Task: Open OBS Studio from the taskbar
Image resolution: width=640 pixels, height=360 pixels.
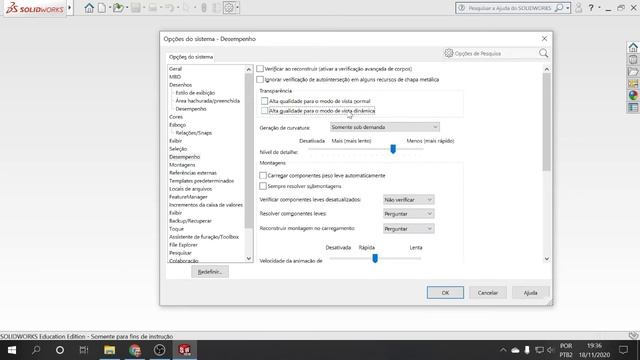Action: click(x=160, y=350)
